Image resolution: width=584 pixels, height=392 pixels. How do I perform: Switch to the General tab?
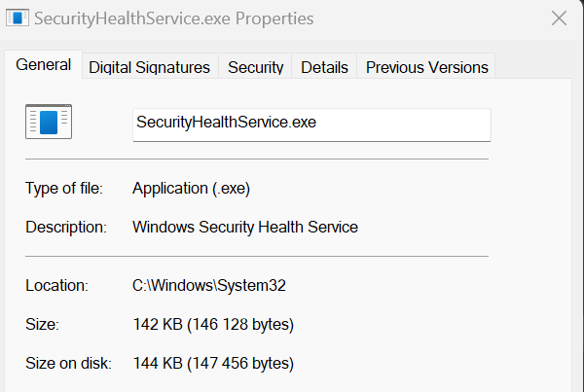tap(43, 65)
